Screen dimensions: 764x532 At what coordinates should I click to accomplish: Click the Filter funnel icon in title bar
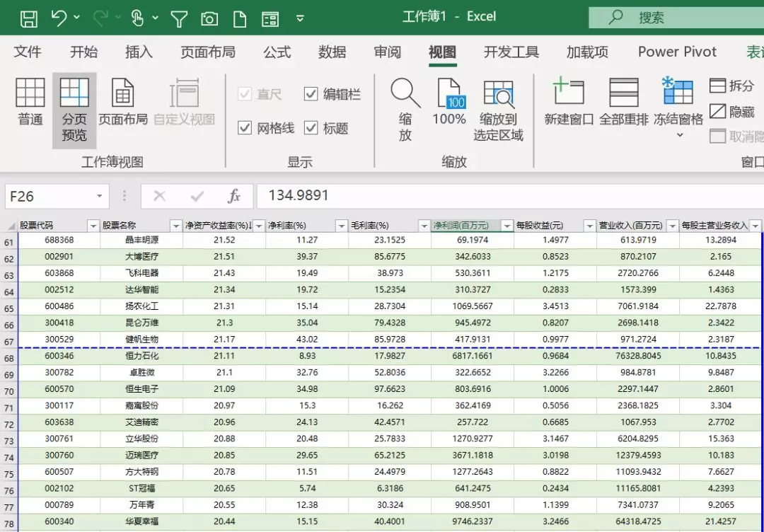pyautogui.click(x=179, y=19)
